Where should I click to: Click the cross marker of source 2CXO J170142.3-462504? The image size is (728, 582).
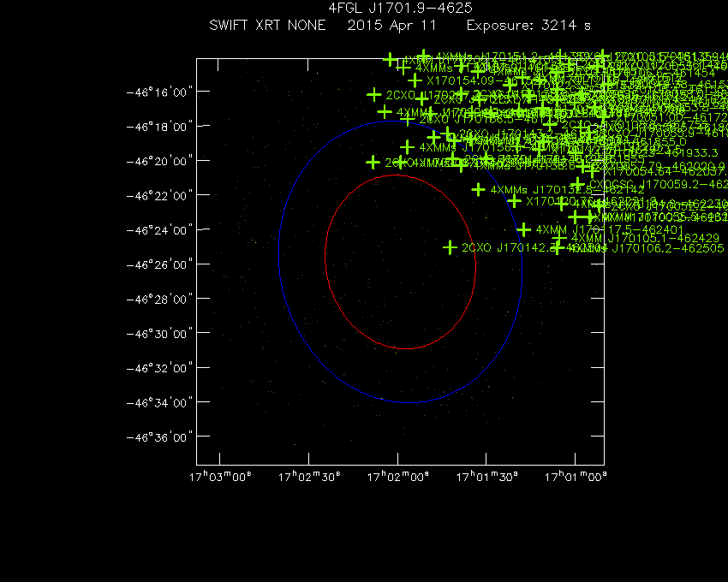tap(450, 247)
